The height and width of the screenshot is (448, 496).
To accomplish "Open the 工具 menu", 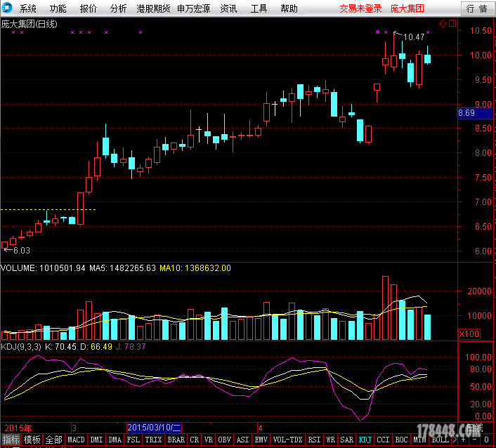I will pyautogui.click(x=259, y=8).
